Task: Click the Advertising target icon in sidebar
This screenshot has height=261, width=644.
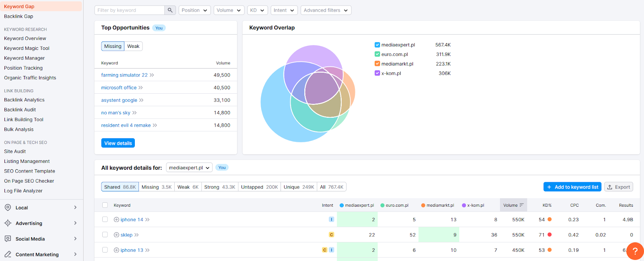Action: coord(8,223)
